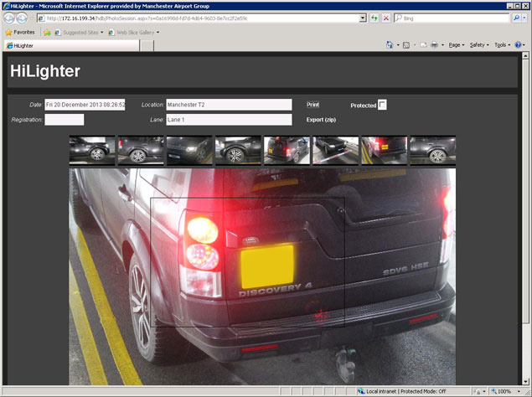Click the printer icon in command bar

(436, 45)
